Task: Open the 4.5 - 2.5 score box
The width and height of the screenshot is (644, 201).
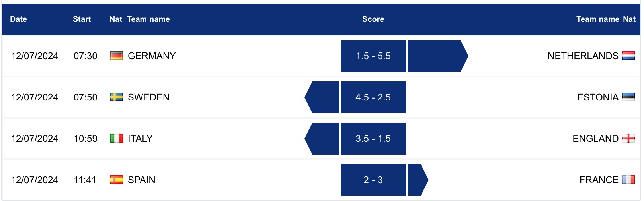Action: [373, 97]
